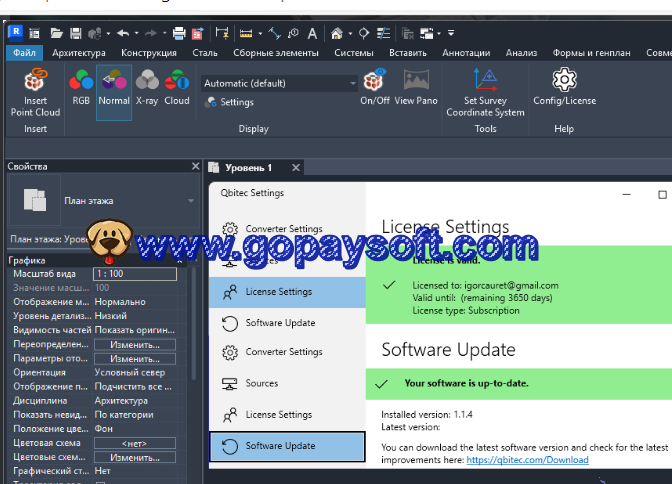Click the Условный север orientation value
The width and height of the screenshot is (672, 484).
(x=130, y=373)
